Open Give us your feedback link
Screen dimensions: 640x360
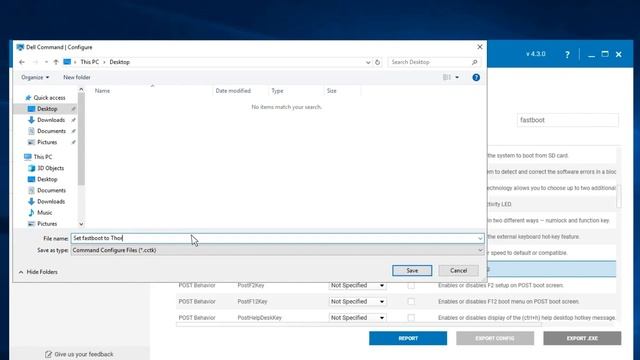(84, 354)
